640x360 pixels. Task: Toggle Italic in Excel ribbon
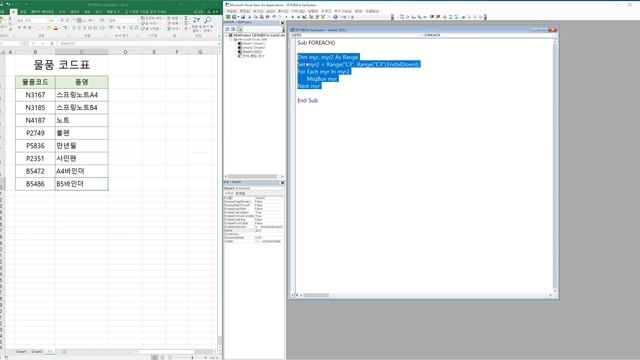pos(24,27)
